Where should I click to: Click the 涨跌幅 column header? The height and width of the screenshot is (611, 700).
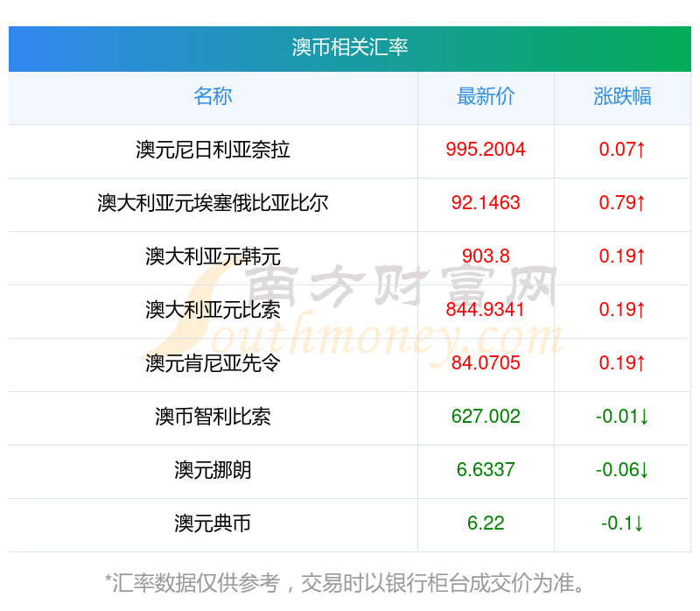622,96
